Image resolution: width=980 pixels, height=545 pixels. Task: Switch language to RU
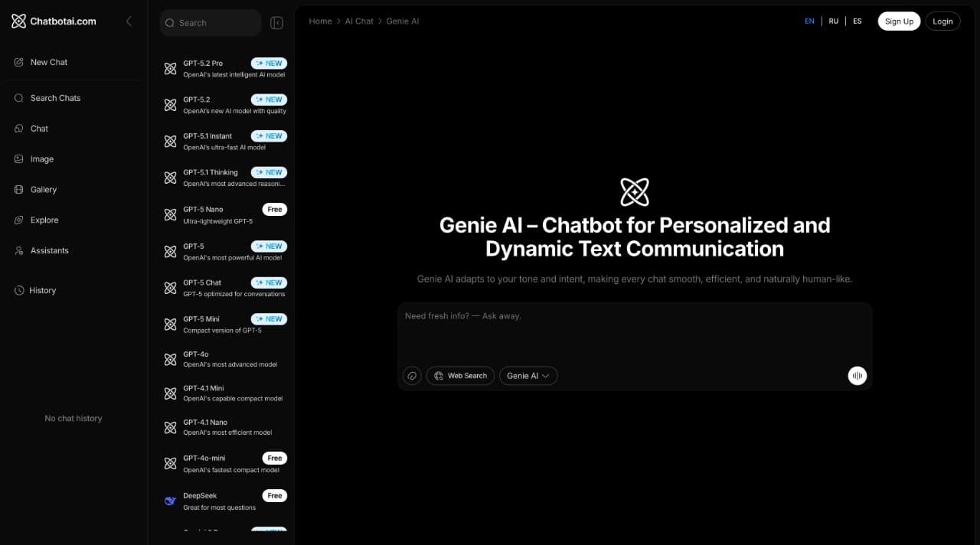(x=834, y=21)
